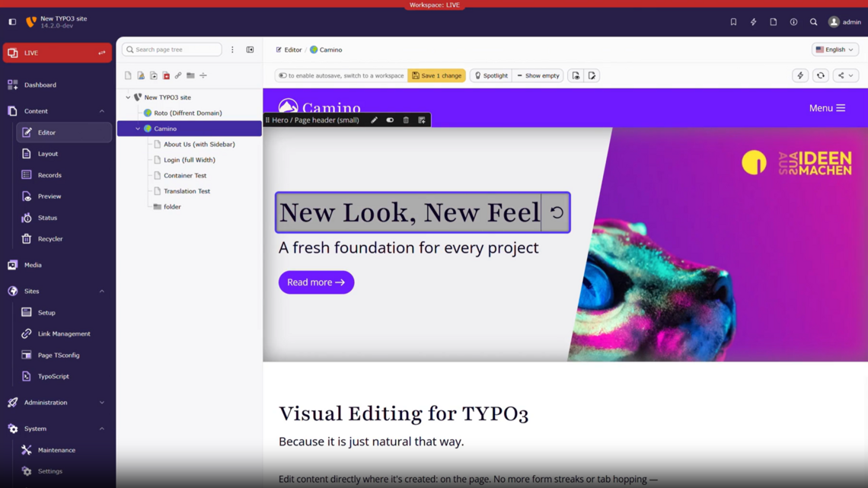
Task: Open the admin user menu
Action: (x=844, y=22)
